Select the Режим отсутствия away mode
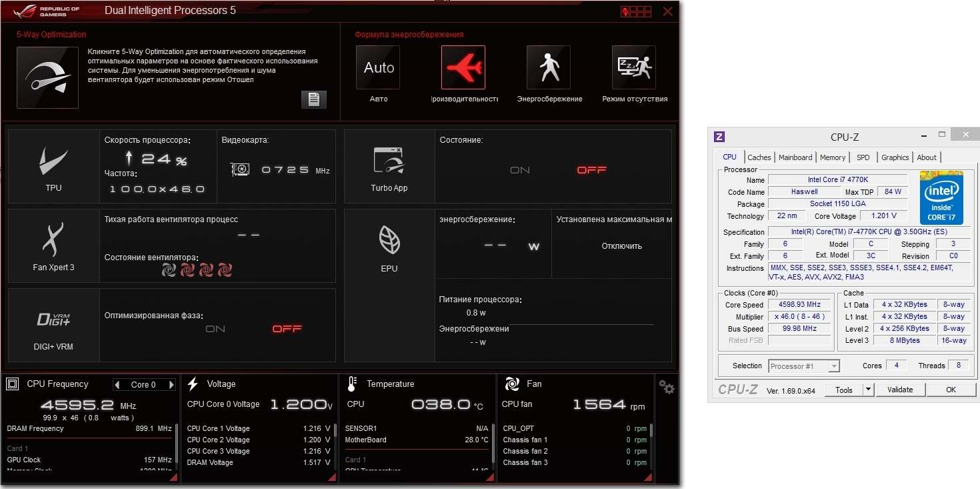 (634, 67)
